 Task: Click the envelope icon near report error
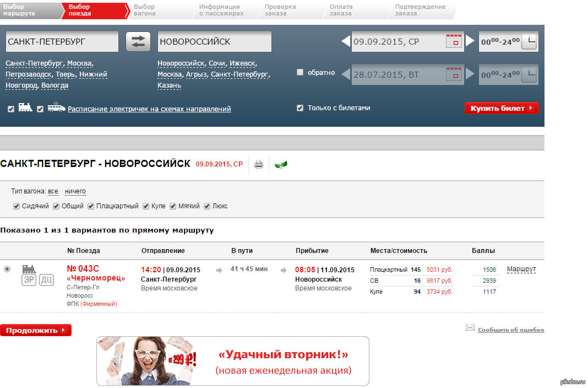[x=470, y=328]
